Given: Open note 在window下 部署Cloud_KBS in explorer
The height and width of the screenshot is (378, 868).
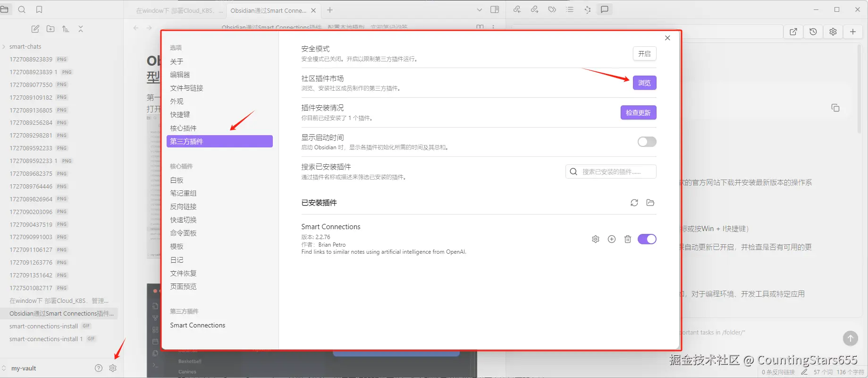Looking at the screenshot, I should pyautogui.click(x=59, y=301).
